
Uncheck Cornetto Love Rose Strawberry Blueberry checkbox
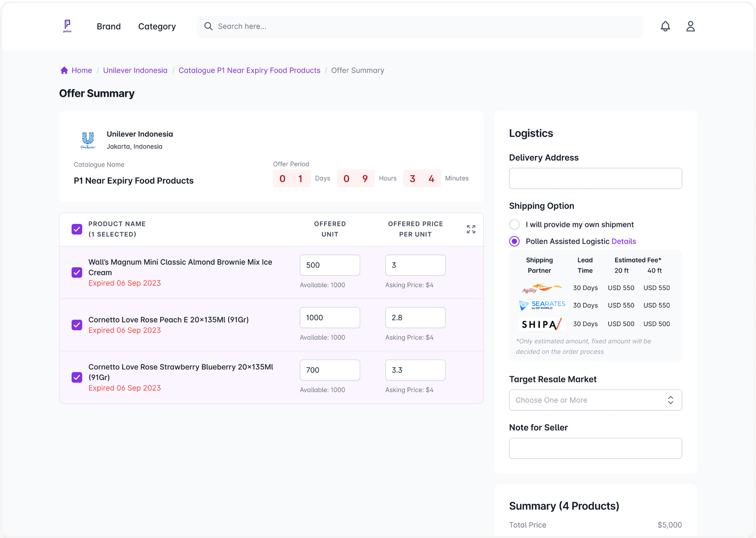click(77, 377)
